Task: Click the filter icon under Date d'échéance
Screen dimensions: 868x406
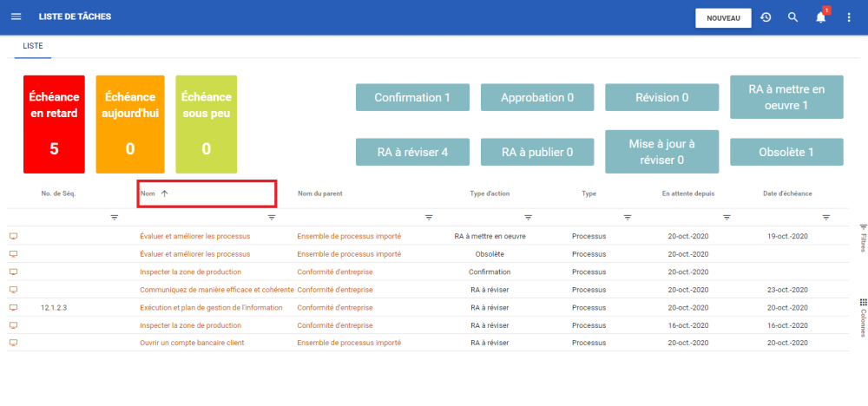Action: pyautogui.click(x=826, y=218)
